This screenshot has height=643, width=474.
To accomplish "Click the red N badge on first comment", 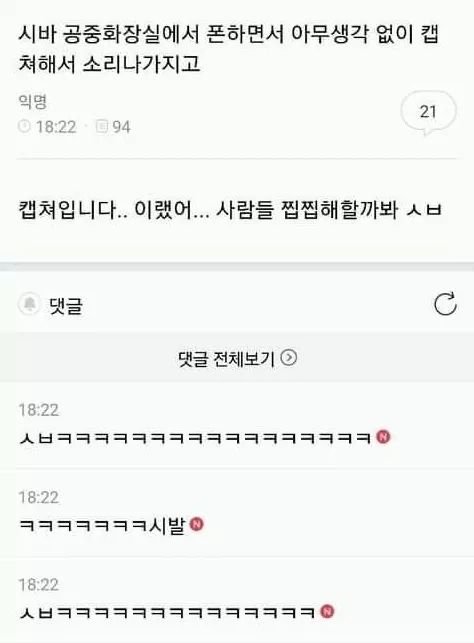I will (383, 437).
